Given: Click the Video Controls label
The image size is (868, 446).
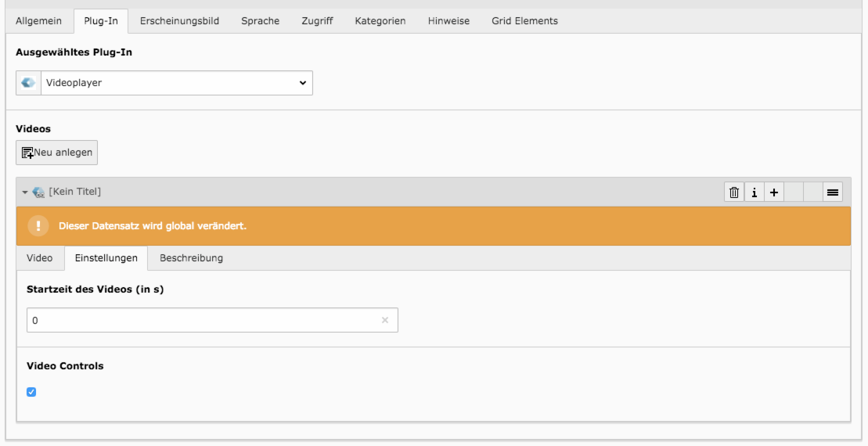Looking at the screenshot, I should click(x=65, y=365).
